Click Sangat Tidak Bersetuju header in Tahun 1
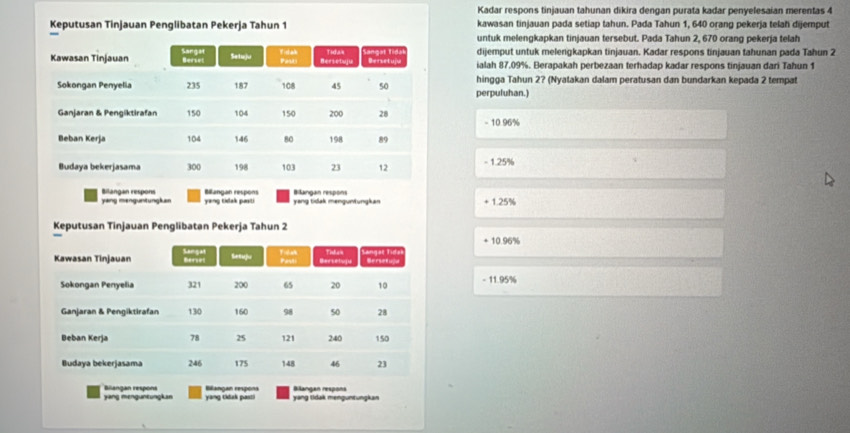Screen dimensions: 850x433 click(383, 58)
